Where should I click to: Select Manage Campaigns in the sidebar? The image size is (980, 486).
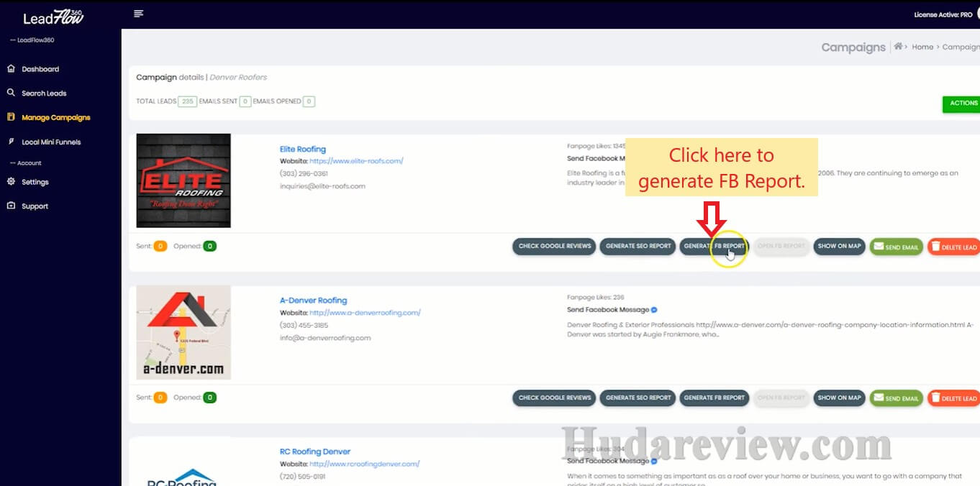56,117
